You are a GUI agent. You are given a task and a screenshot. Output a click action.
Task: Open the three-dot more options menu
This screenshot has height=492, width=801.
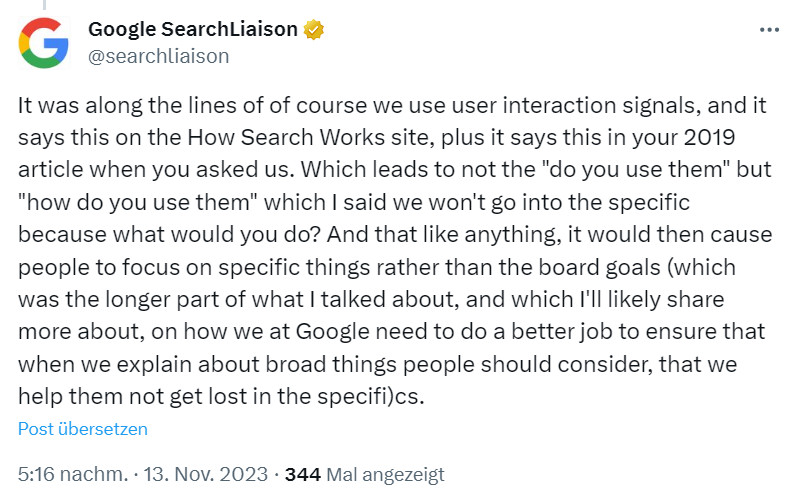(x=769, y=30)
